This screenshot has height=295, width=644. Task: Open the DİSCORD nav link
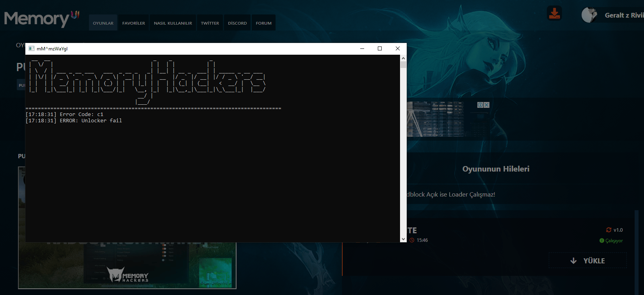click(237, 23)
